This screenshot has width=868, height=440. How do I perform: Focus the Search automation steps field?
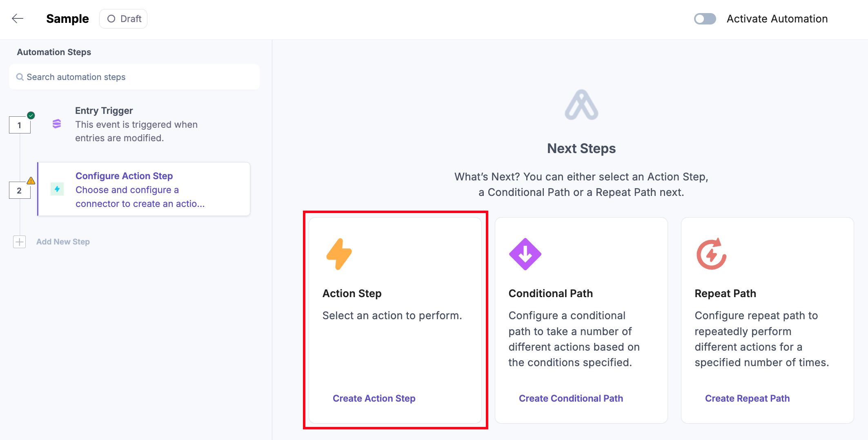tap(135, 77)
